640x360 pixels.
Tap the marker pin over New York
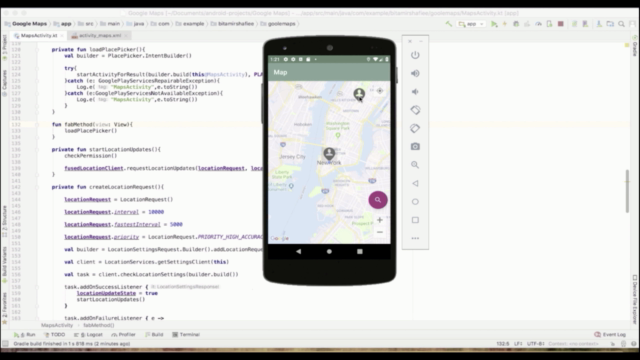329,154
